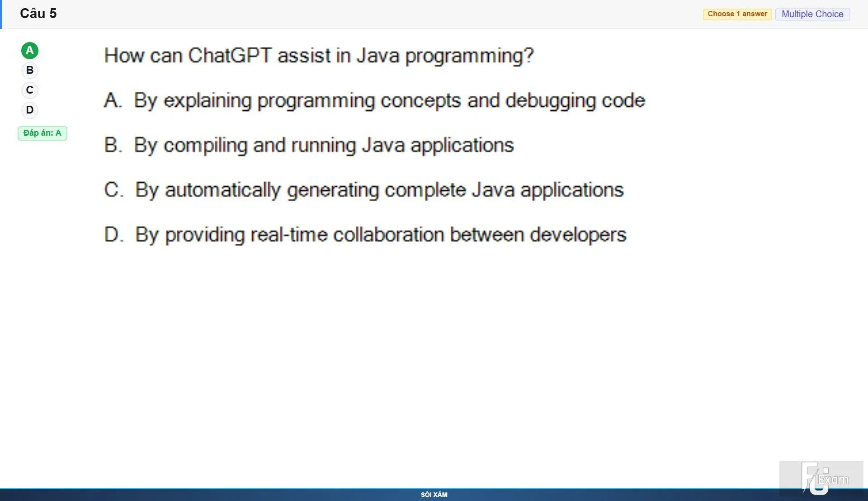This screenshot has height=501, width=868.
Task: Click the question text about ChatGPT and Java
Action: pyautogui.click(x=319, y=56)
